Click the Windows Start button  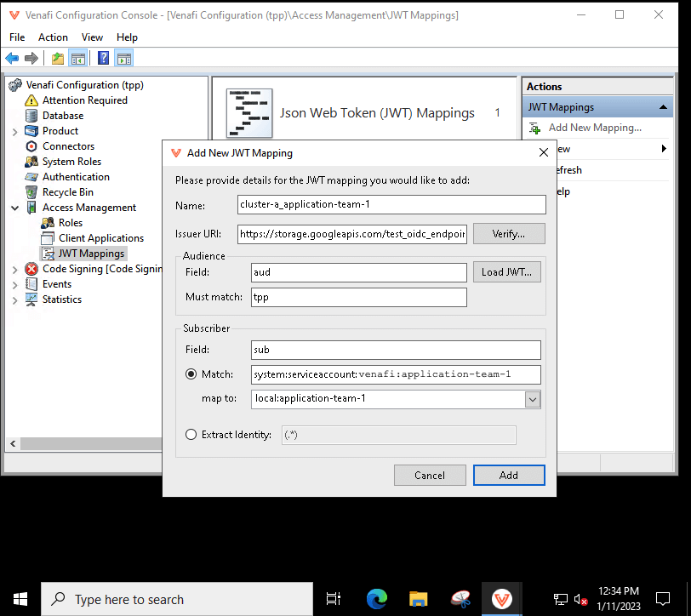coord(20,599)
